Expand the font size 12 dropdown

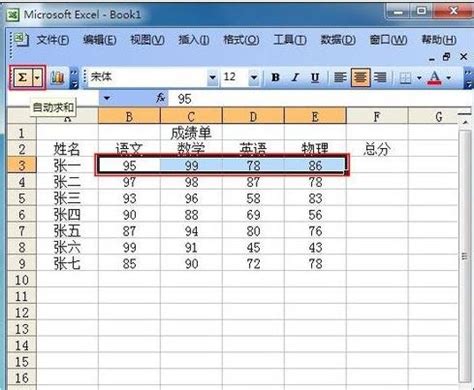[x=254, y=78]
